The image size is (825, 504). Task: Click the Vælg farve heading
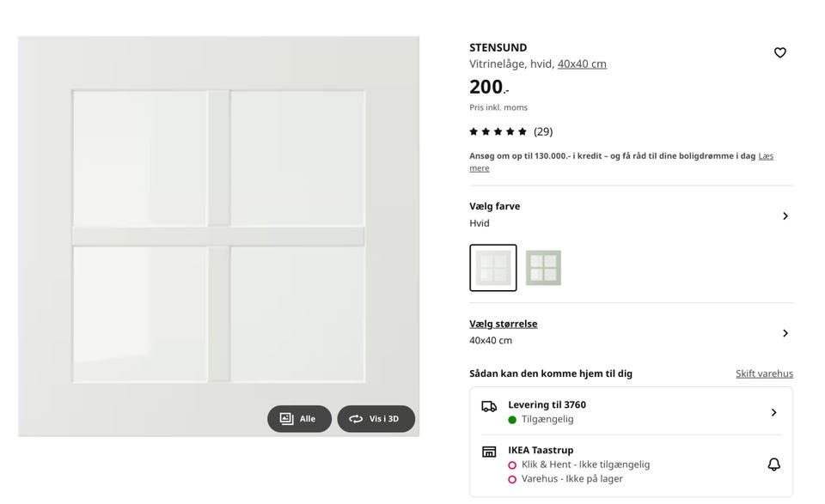click(x=495, y=206)
